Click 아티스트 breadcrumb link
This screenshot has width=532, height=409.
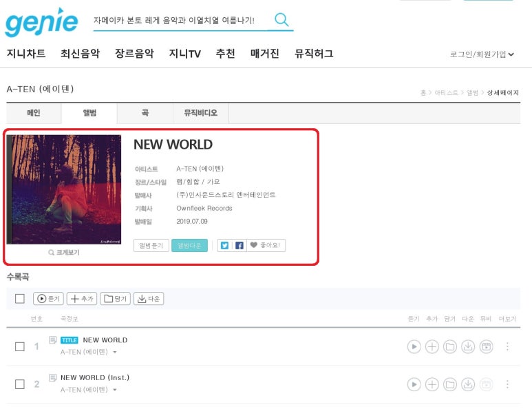[x=446, y=93]
